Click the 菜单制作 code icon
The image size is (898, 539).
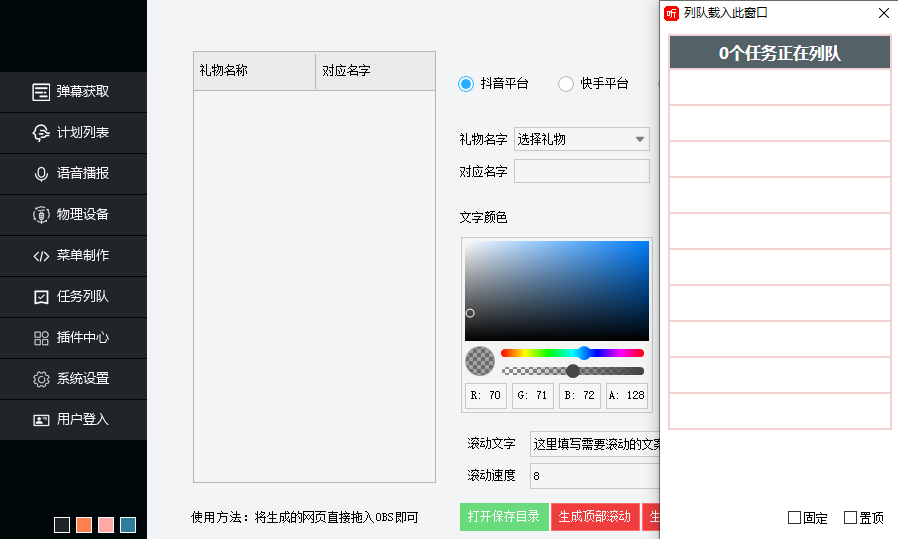[41, 256]
